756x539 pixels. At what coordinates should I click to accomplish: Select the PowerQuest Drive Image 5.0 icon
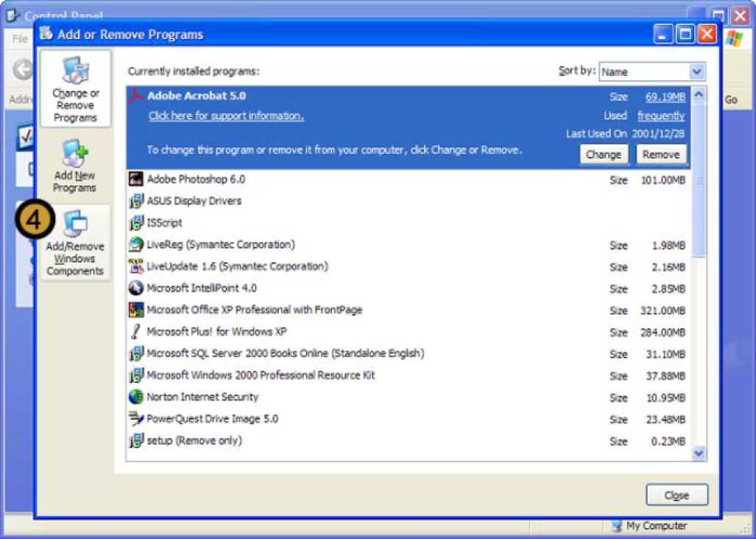pyautogui.click(x=136, y=419)
